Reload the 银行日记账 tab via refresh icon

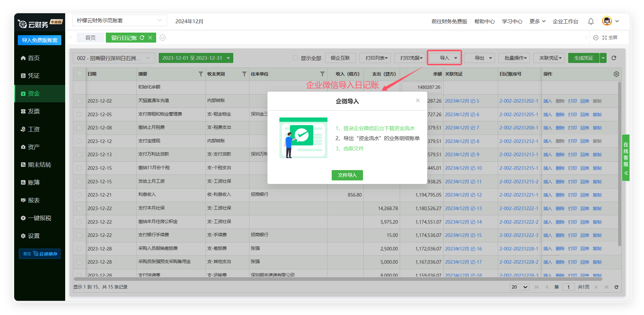pyautogui.click(x=142, y=38)
